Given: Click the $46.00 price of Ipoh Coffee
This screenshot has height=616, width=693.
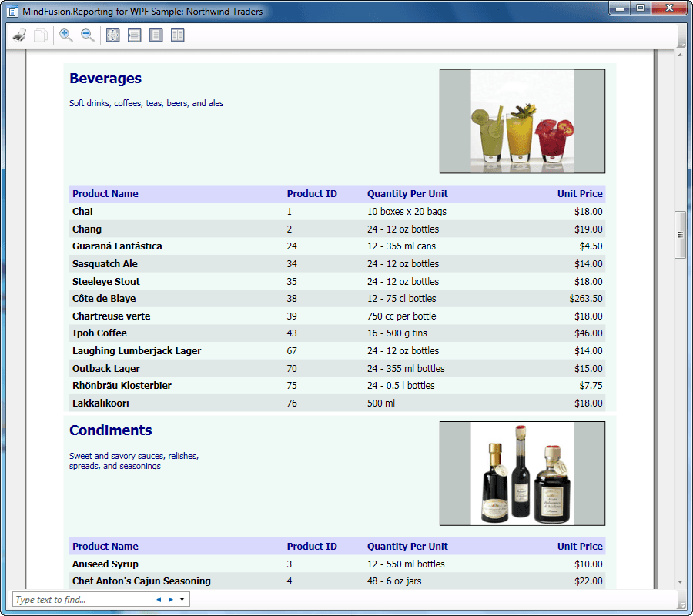Looking at the screenshot, I should pyautogui.click(x=588, y=333).
